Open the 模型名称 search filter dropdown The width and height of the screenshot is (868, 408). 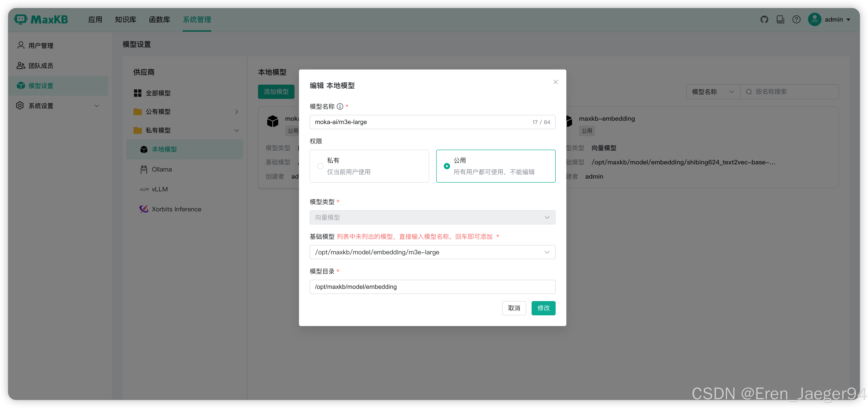[x=713, y=92]
